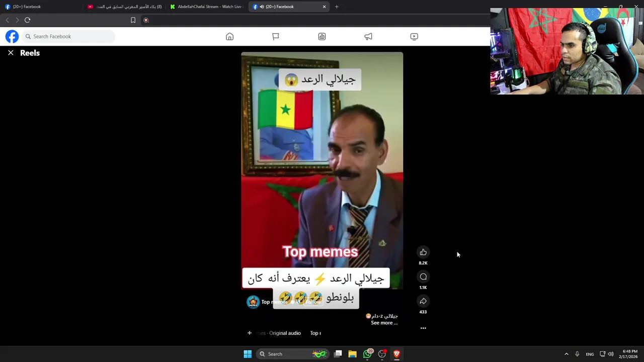Screen dimensions: 644x362
Task: Go back in browser history
Action: [7, 20]
